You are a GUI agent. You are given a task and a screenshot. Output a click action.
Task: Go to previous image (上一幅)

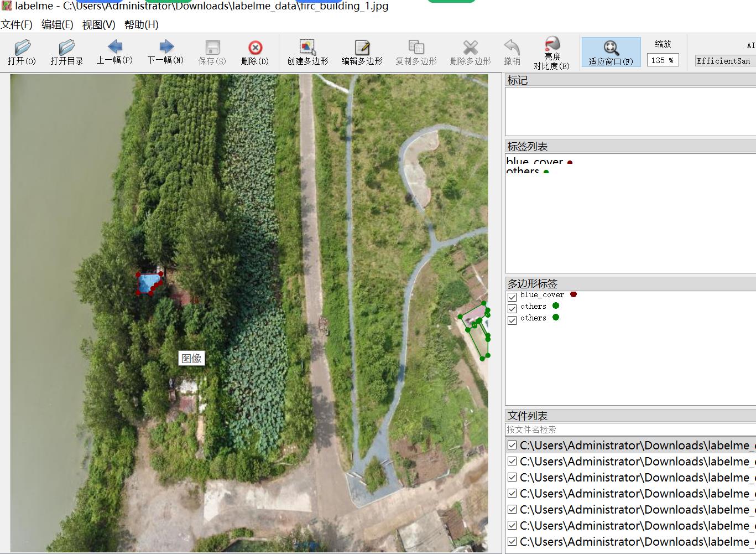[x=114, y=52]
